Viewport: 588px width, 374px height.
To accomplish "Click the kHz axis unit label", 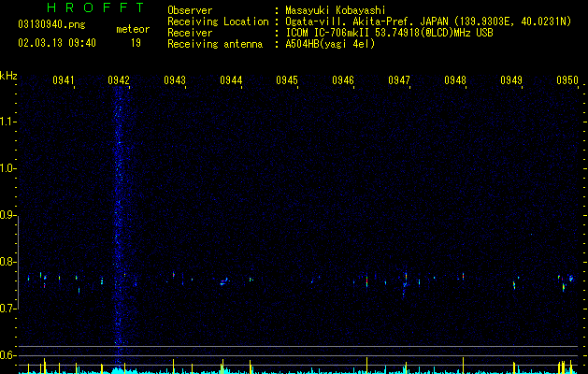I will 8,76.
